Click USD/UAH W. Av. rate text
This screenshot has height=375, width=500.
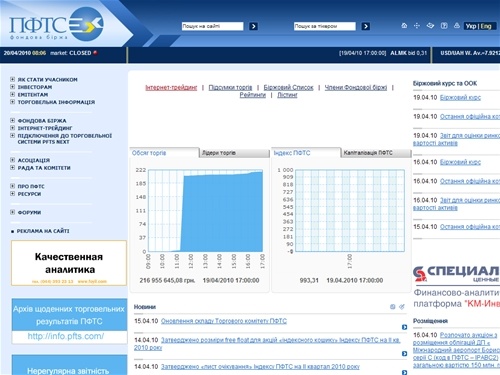tap(470, 53)
